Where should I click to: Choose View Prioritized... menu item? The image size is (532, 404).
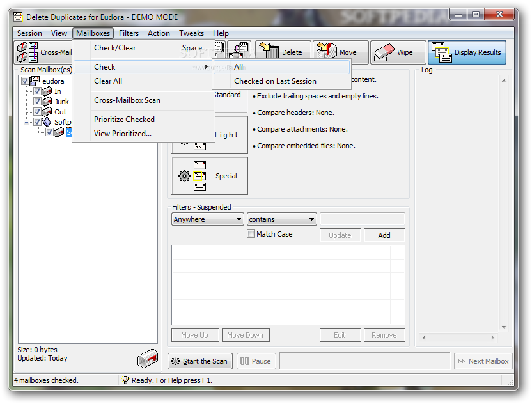(x=144, y=134)
